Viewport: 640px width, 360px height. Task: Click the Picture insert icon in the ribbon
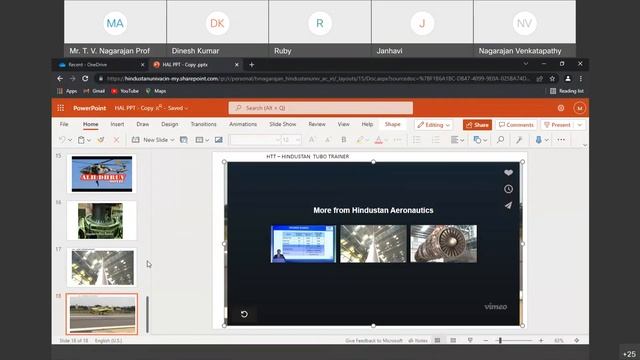tap(219, 140)
